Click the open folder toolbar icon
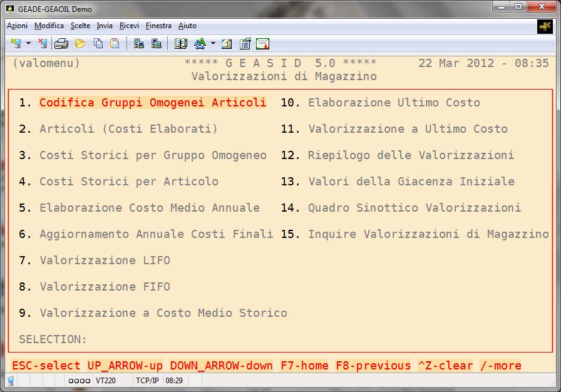This screenshot has width=561, height=392. click(80, 43)
